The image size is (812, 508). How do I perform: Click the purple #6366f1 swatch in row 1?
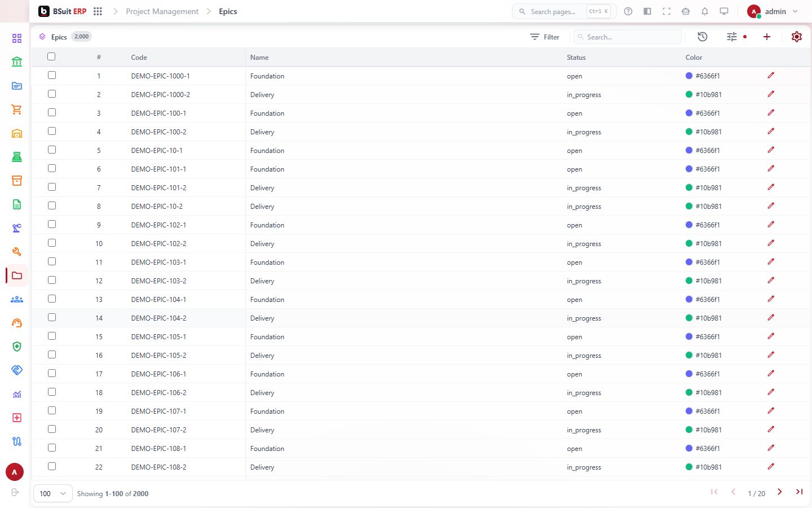click(689, 76)
